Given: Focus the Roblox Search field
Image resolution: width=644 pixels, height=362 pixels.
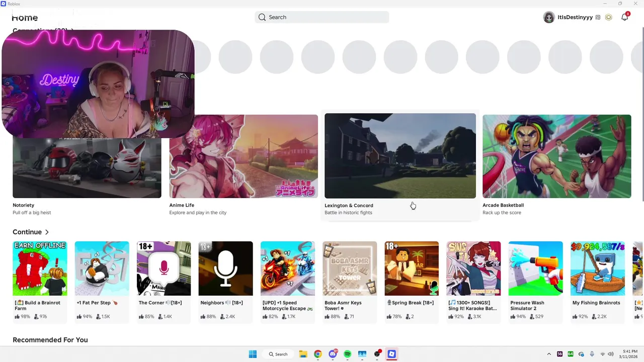Looking at the screenshot, I should coord(321,17).
